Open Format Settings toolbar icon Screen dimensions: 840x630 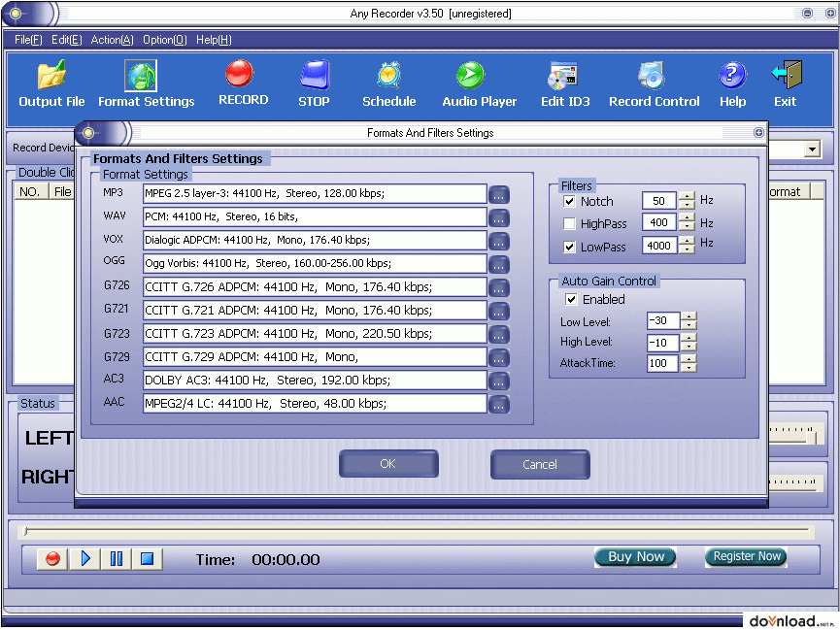pyautogui.click(x=146, y=84)
